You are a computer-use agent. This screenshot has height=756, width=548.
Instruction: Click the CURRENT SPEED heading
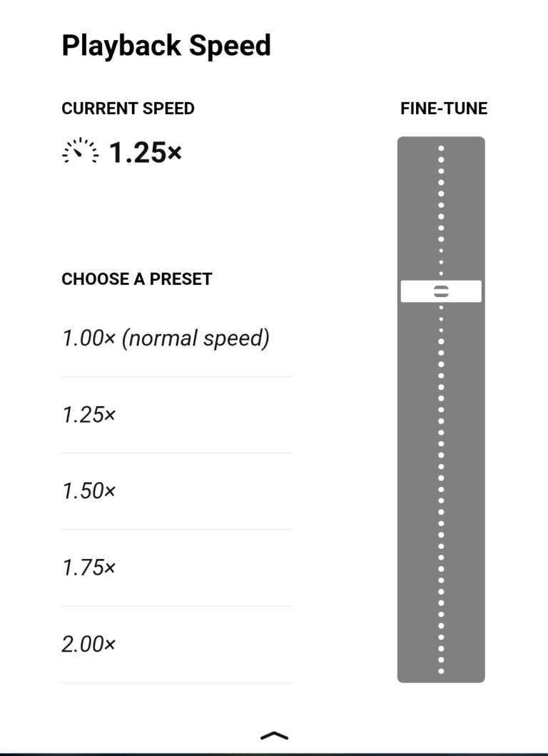pyautogui.click(x=128, y=109)
